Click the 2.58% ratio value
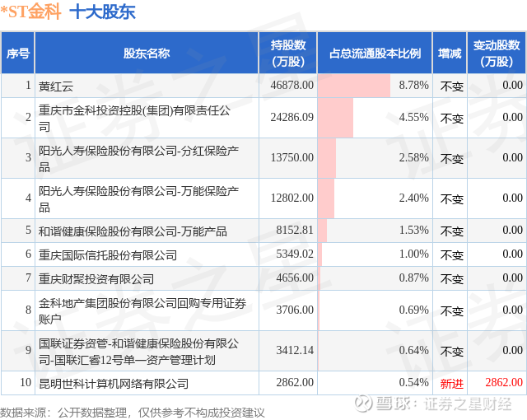 [413, 157]
